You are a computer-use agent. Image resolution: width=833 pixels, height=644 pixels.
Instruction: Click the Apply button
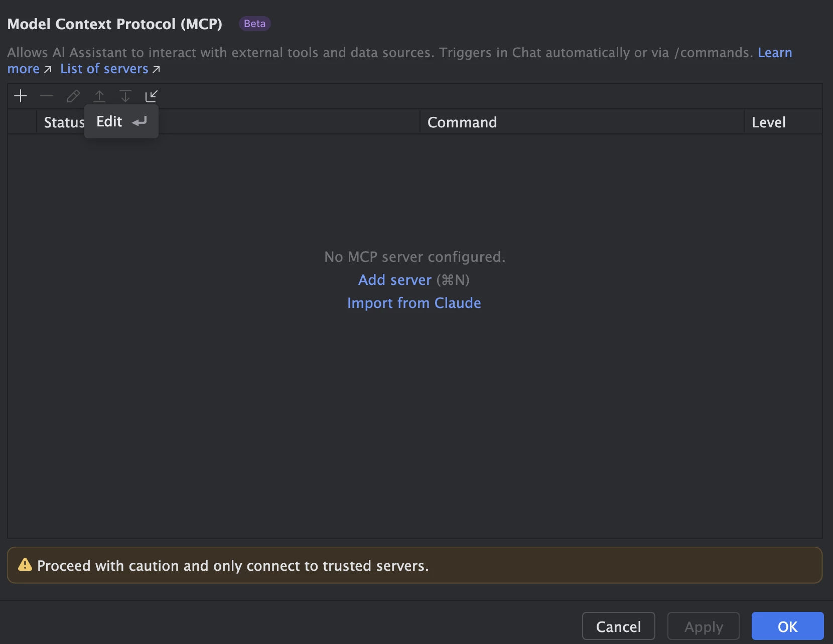[x=704, y=626]
